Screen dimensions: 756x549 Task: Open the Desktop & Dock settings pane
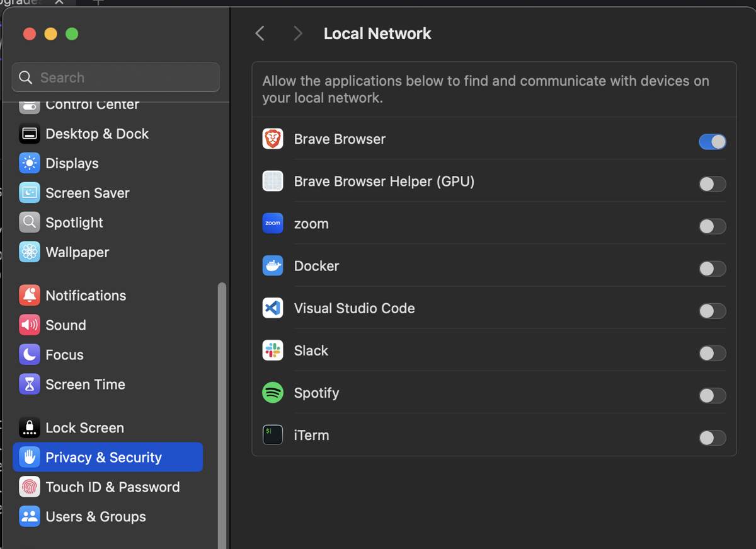click(x=108, y=134)
